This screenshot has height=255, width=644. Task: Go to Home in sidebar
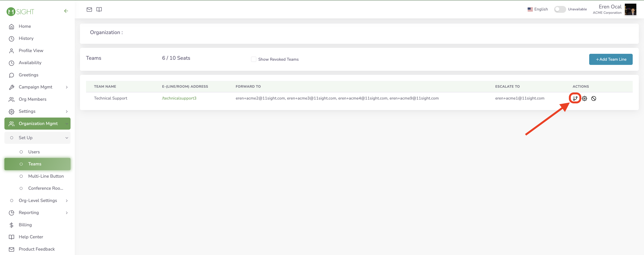pos(25,26)
